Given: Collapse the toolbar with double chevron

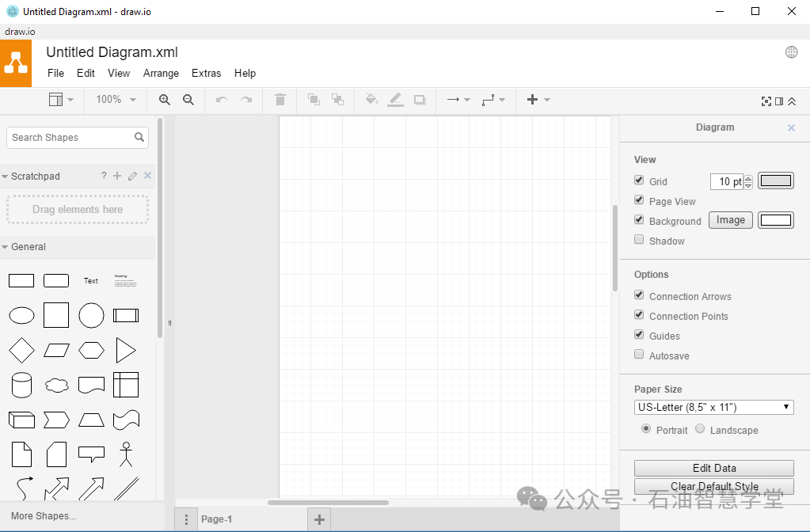Looking at the screenshot, I should [x=792, y=101].
